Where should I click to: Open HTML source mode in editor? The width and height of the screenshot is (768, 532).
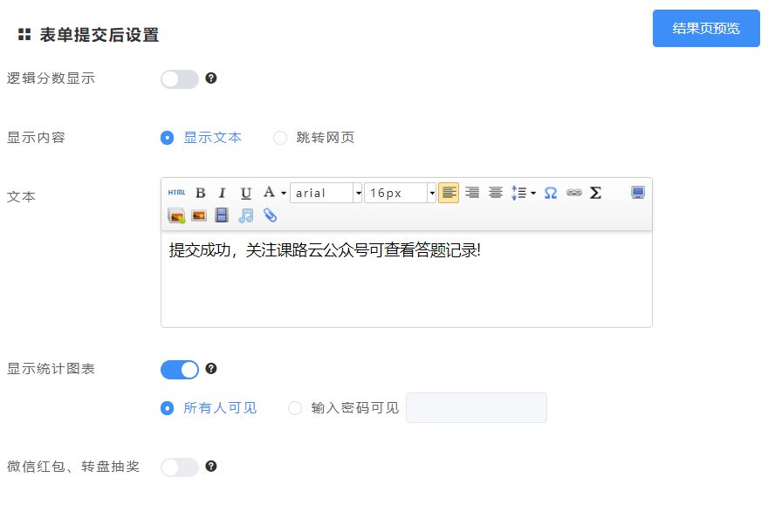[176, 193]
